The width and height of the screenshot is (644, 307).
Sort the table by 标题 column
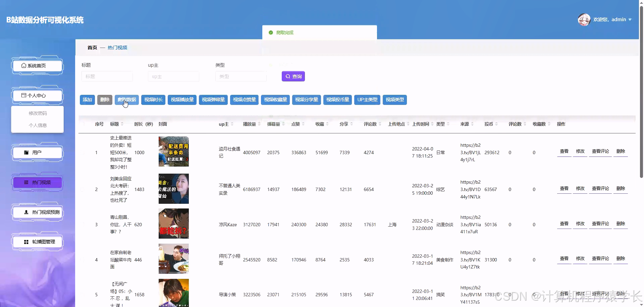pos(122,124)
